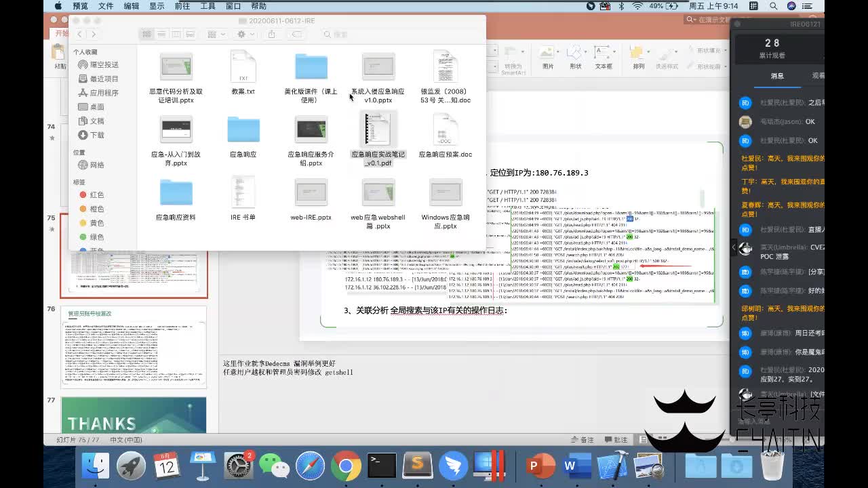Open Sublime Text from the Dock
Viewport: 868px width, 488px height.
coord(418,466)
